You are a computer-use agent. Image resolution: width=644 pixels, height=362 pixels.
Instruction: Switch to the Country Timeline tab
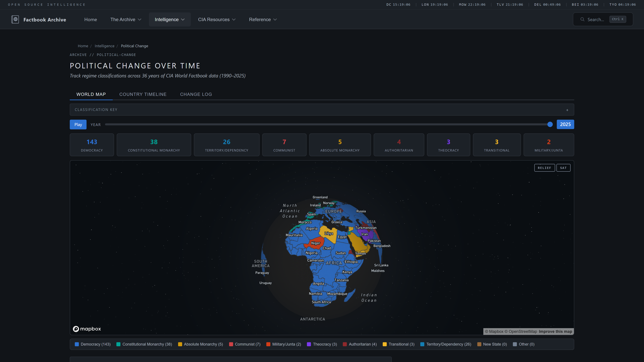coord(143,94)
